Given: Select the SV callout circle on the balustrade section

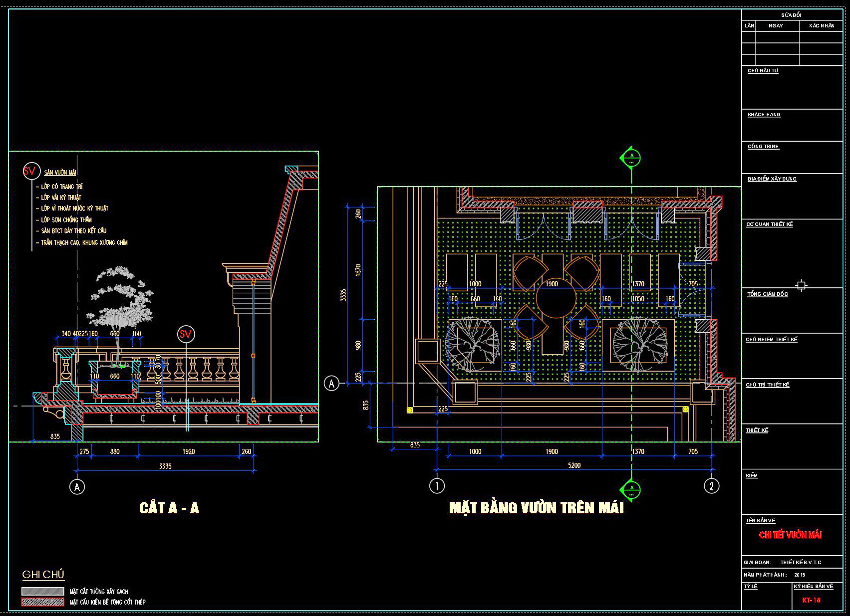Looking at the screenshot, I should [x=186, y=334].
